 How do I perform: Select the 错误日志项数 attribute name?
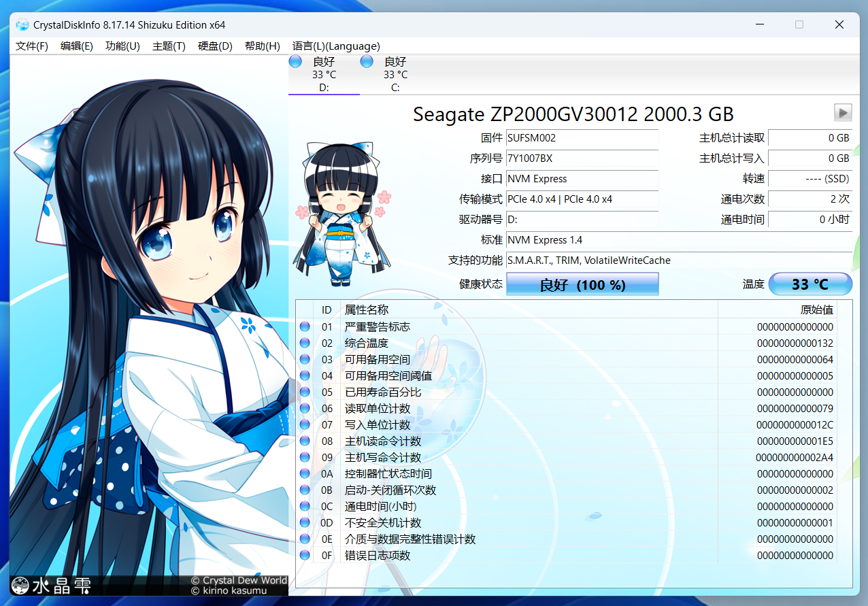[x=378, y=555]
